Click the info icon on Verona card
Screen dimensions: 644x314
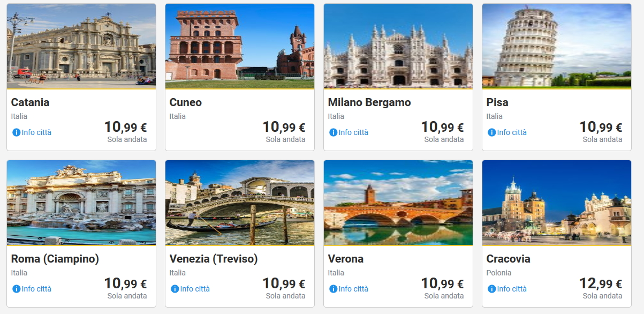pyautogui.click(x=333, y=289)
